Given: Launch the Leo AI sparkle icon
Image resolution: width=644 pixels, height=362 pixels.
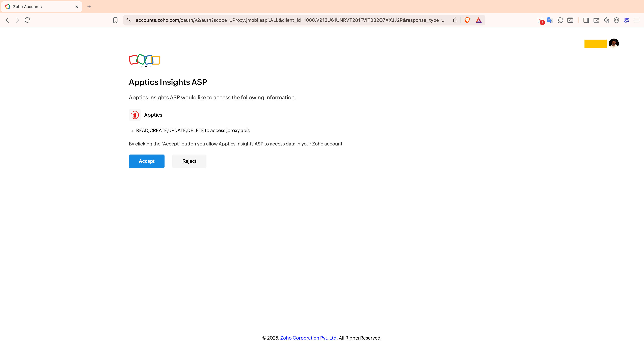Looking at the screenshot, I should (x=606, y=20).
